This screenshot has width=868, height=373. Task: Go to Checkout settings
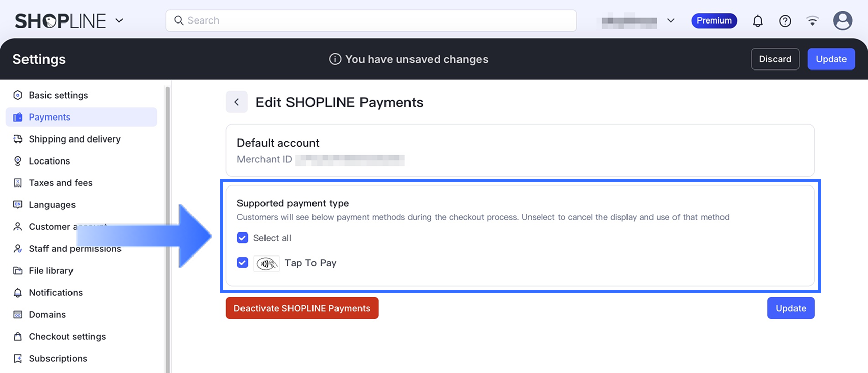point(67,337)
